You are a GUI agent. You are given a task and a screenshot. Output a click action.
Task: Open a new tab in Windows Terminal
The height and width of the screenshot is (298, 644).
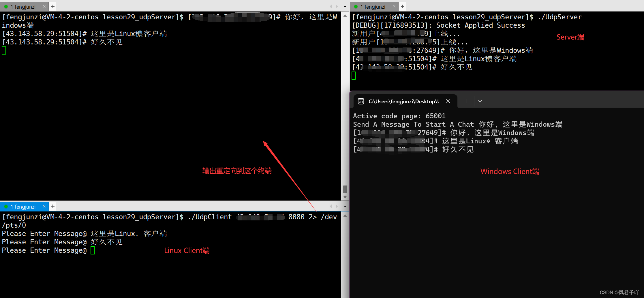[467, 101]
